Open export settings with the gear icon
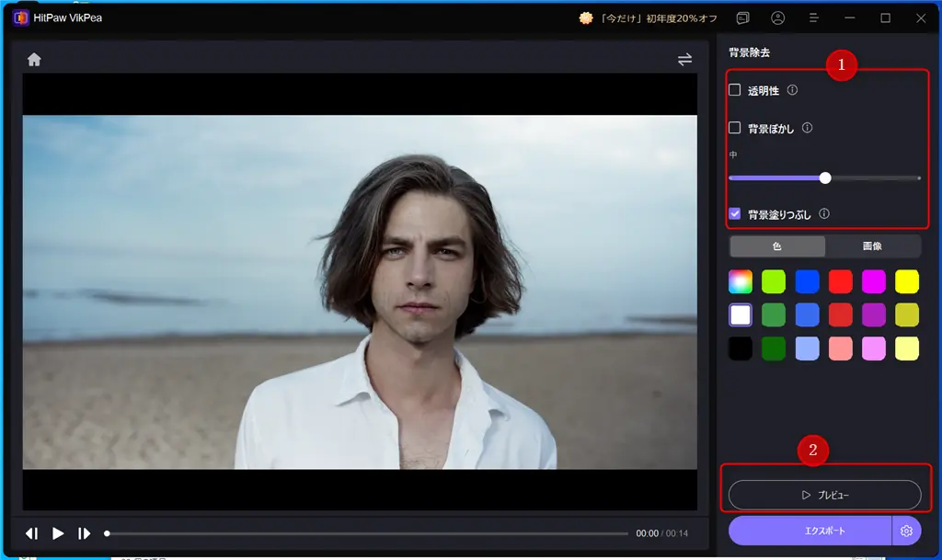The image size is (942, 560). coord(906,531)
